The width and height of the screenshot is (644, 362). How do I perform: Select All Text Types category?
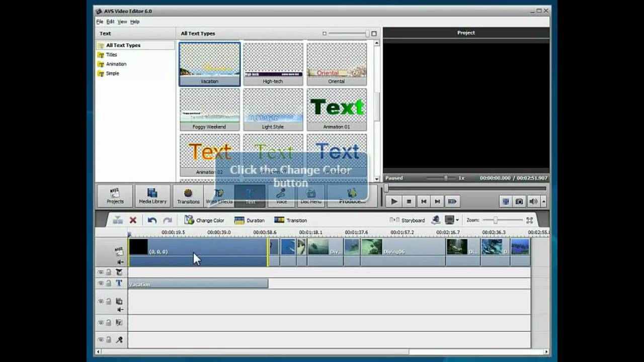click(x=135, y=45)
